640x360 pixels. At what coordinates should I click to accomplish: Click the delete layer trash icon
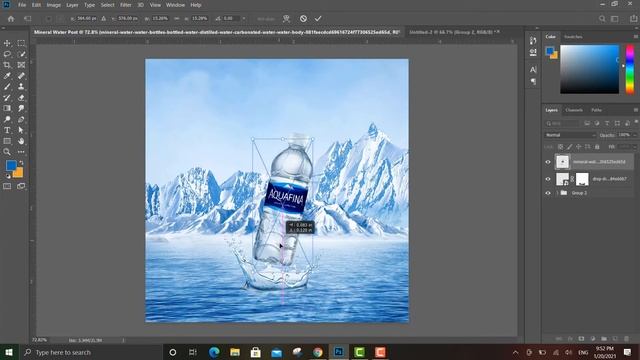[x=626, y=338]
